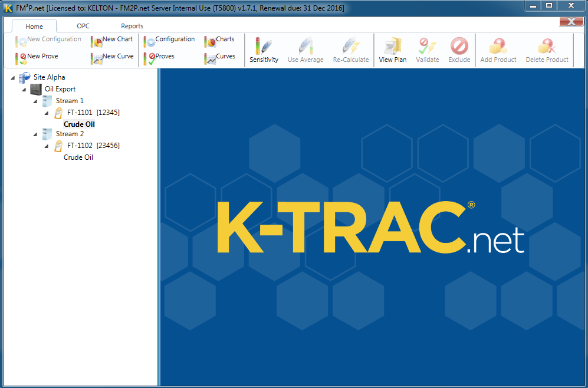Viewport: 588px width, 388px height.
Task: Collapse the Oil Export tree node
Action: click(x=24, y=90)
